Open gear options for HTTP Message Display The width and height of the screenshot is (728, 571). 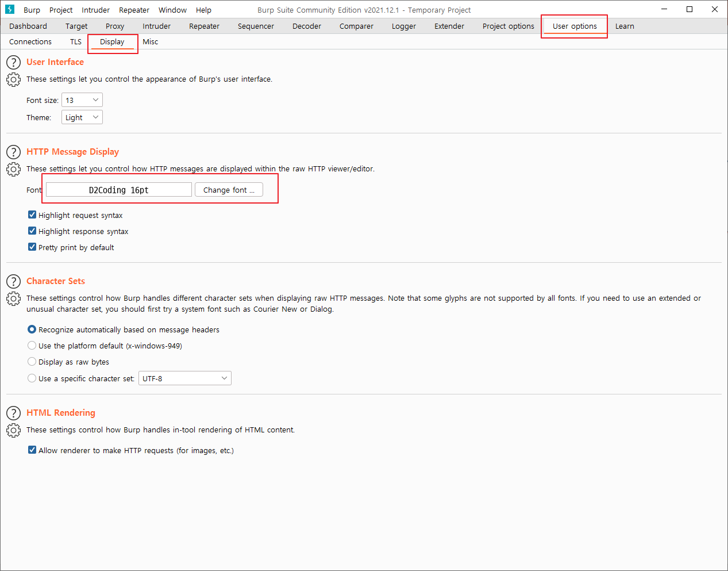tap(13, 169)
